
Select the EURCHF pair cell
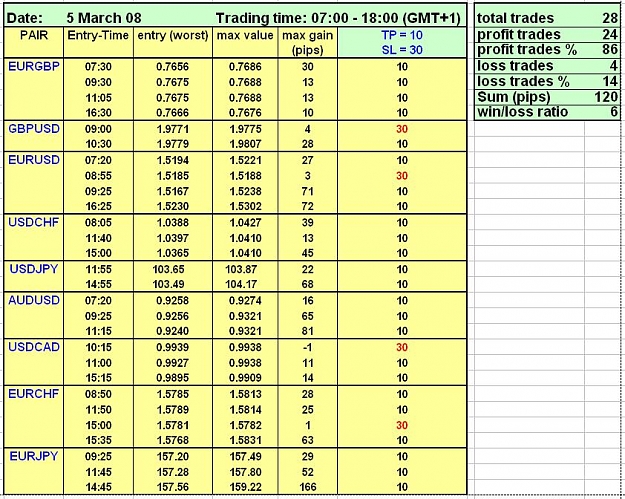tap(34, 394)
